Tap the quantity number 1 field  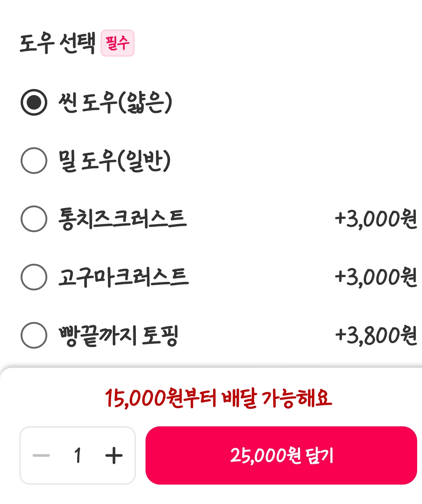(x=78, y=455)
